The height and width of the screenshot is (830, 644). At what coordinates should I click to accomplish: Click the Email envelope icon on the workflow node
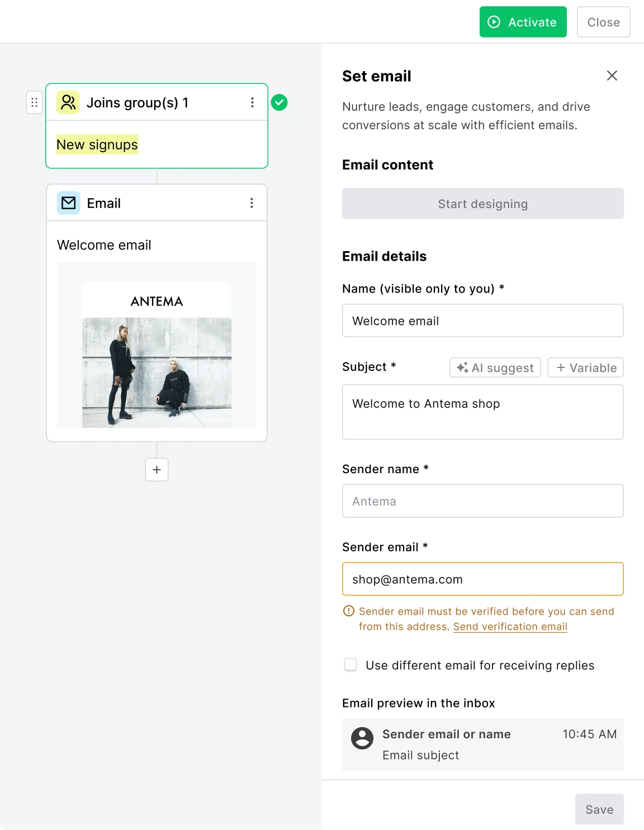coord(68,202)
